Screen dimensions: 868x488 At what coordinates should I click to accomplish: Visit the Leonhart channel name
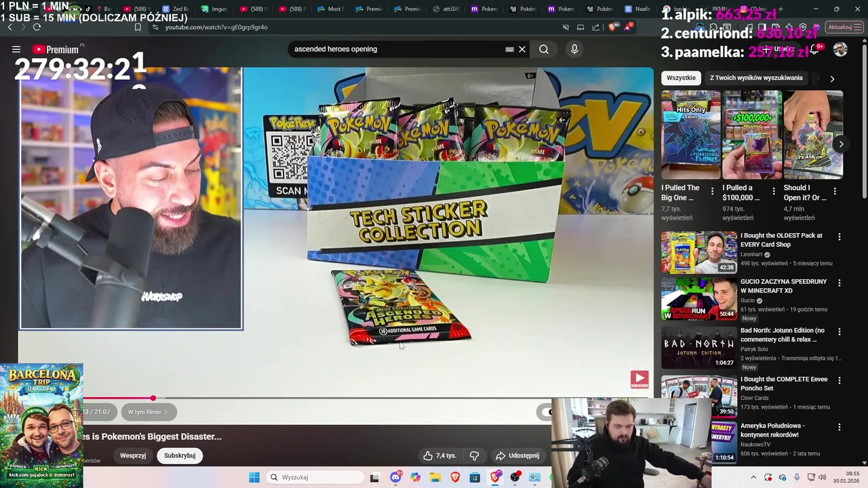pos(751,254)
